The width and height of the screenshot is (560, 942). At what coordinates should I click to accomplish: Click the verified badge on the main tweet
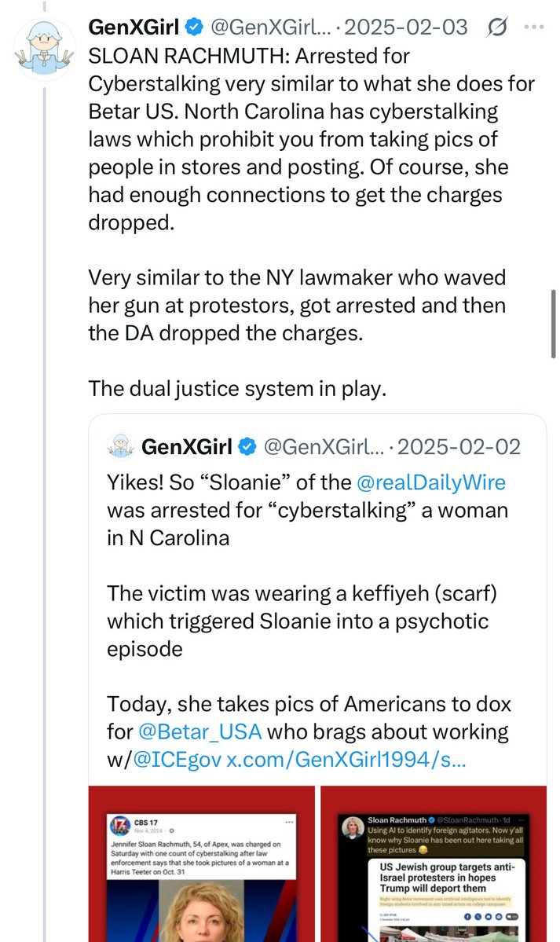point(194,27)
